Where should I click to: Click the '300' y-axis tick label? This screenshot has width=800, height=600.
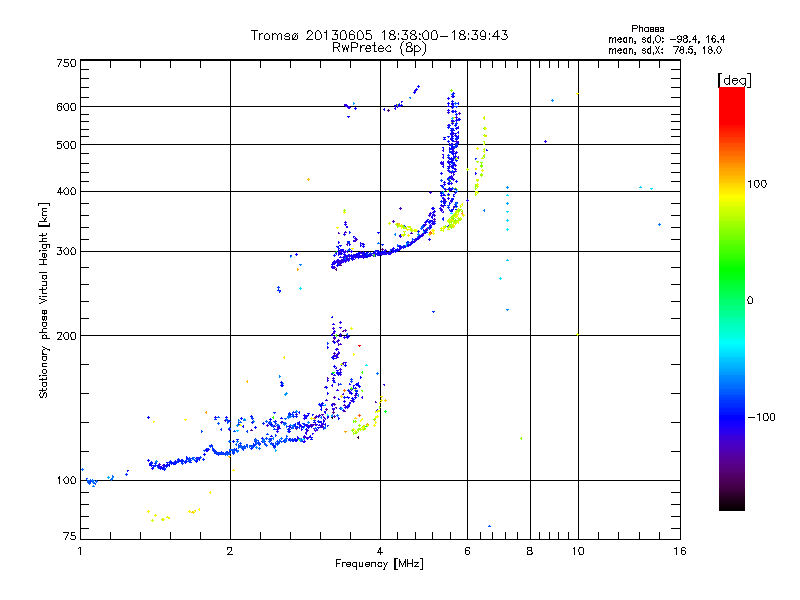pyautogui.click(x=66, y=252)
